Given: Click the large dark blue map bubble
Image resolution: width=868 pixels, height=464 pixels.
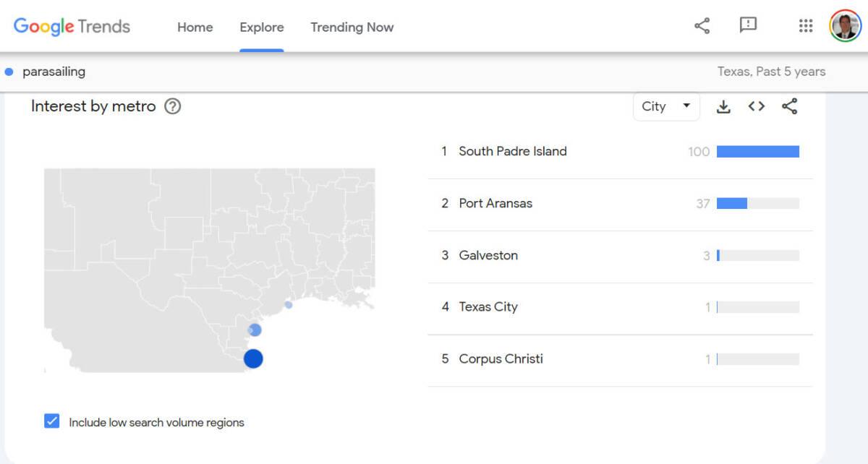Looking at the screenshot, I should coord(253,358).
